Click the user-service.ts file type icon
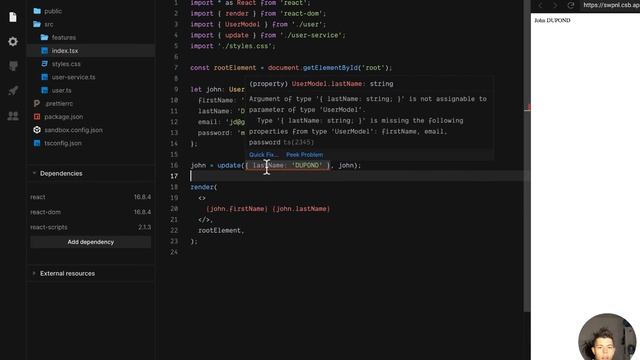Screen dimensions: 640x360 click(x=44, y=77)
